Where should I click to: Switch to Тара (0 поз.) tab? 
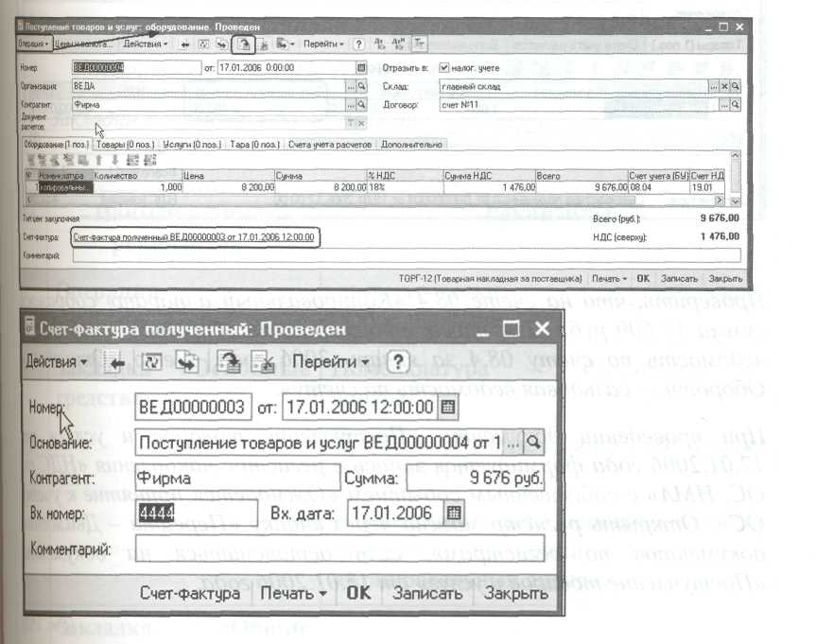[254, 145]
